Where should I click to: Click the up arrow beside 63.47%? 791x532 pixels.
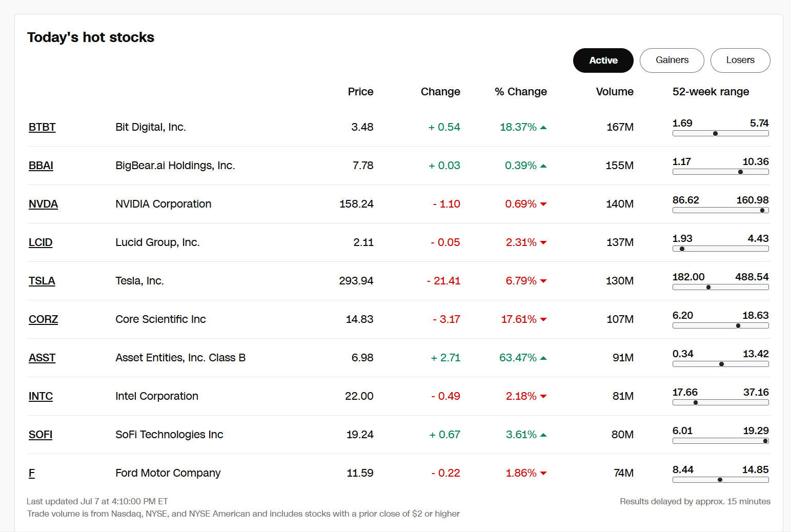tap(543, 358)
